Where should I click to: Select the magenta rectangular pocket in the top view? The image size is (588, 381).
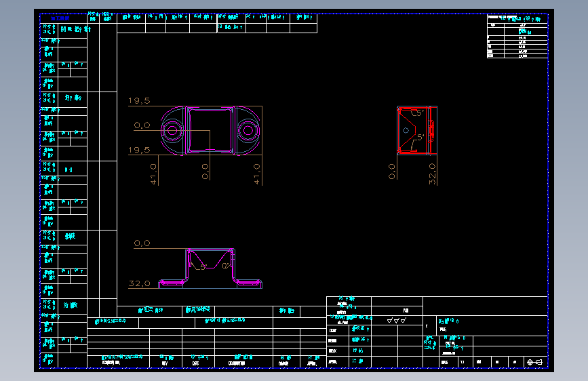point(210,130)
